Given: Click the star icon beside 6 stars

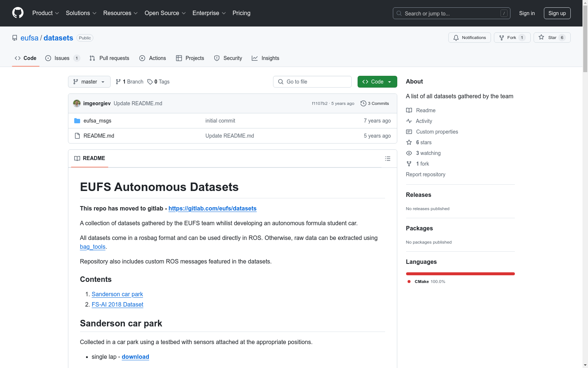Looking at the screenshot, I should pyautogui.click(x=409, y=142).
